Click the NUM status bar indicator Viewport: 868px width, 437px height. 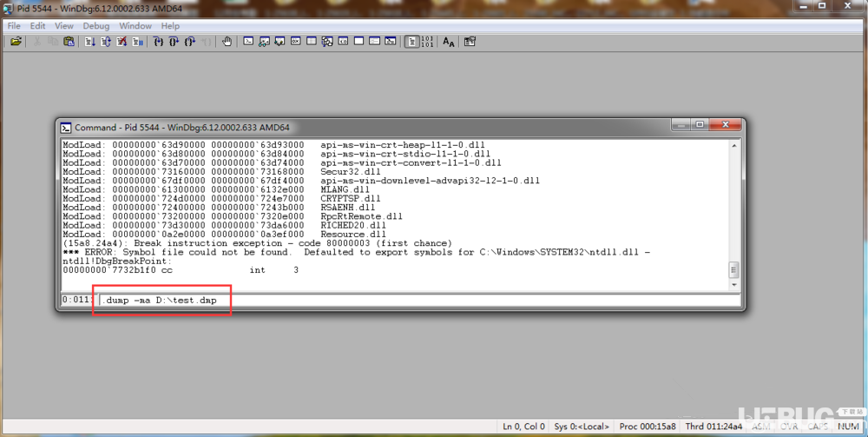(x=848, y=426)
